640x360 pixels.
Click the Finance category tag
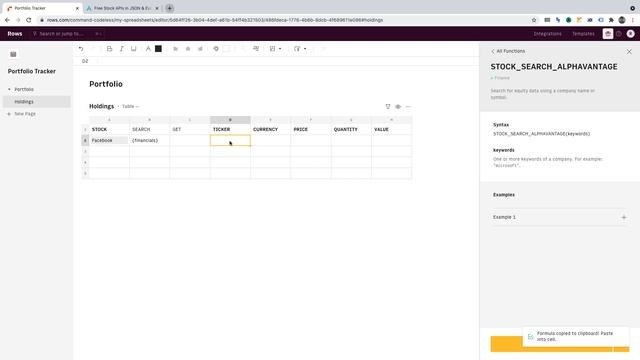(500, 78)
